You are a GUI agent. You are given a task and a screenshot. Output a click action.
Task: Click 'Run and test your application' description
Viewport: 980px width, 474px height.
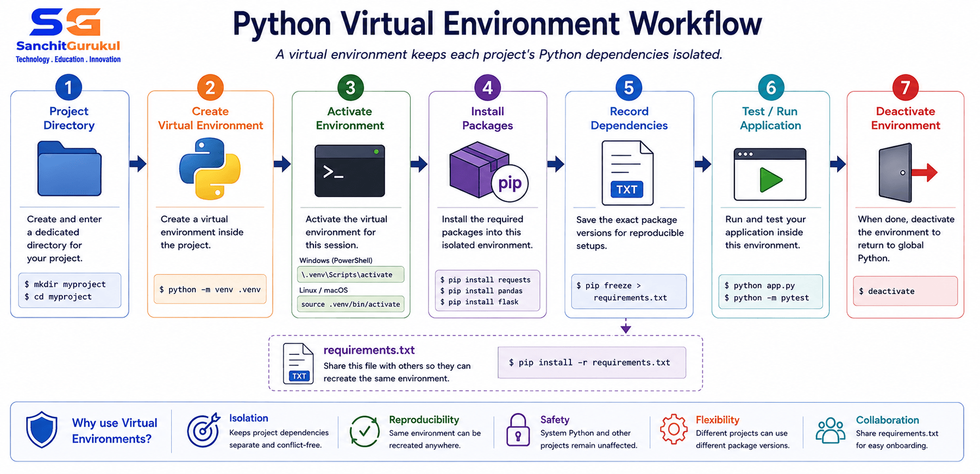click(765, 232)
